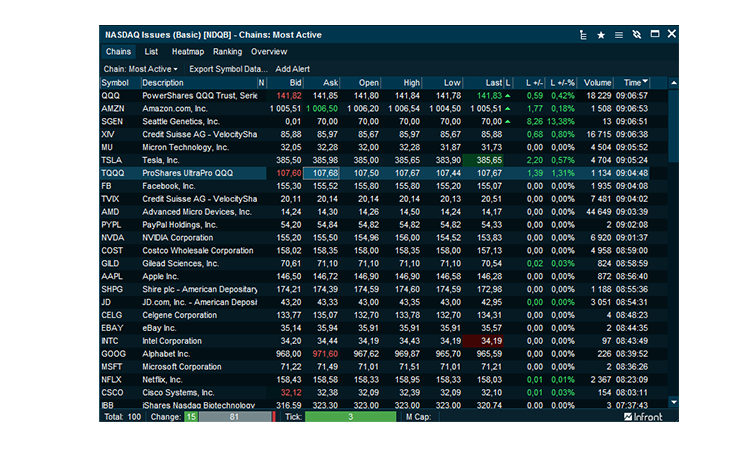745x450 pixels.
Task: Click the M Cap status field
Action: (419, 417)
